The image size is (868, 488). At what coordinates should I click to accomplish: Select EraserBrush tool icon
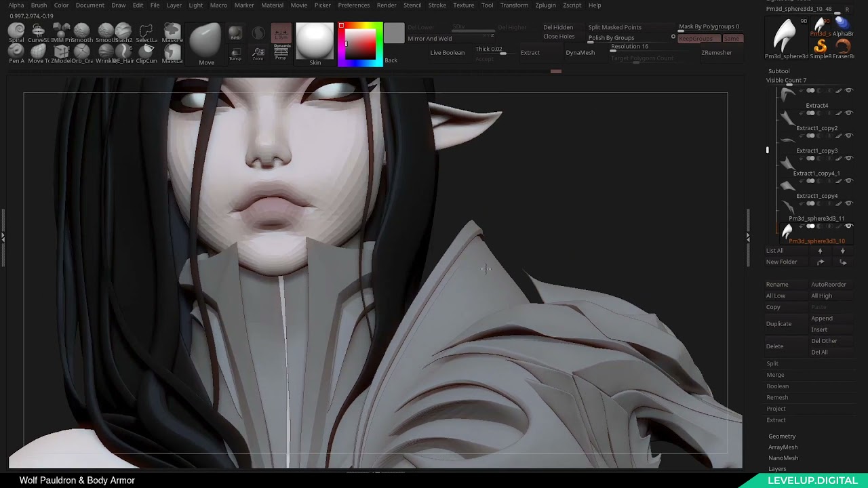coord(843,48)
